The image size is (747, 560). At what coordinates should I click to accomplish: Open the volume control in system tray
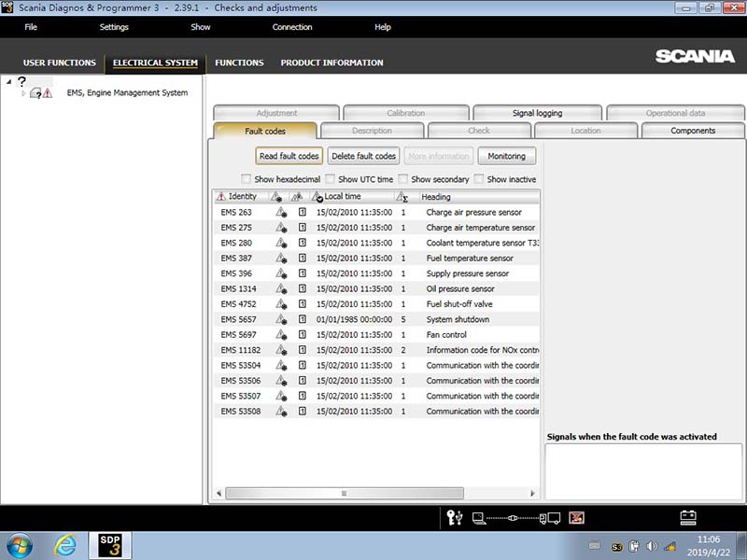coord(652,546)
